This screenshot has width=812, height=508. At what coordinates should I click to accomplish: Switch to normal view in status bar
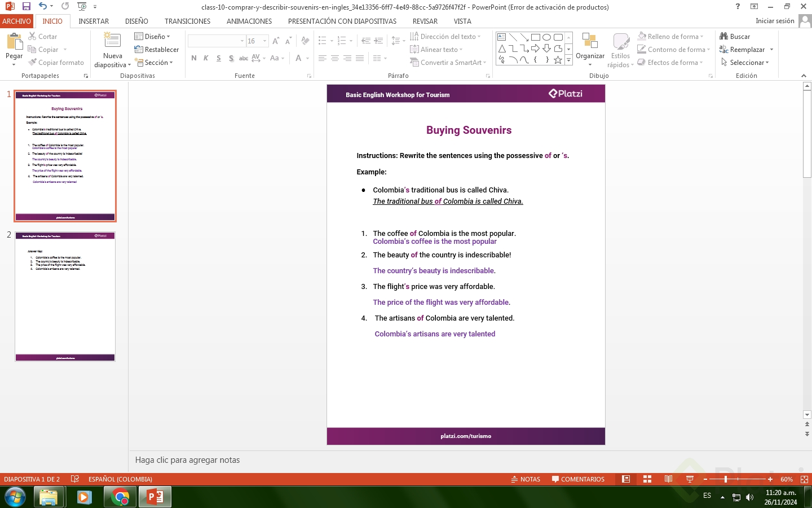[x=626, y=479]
